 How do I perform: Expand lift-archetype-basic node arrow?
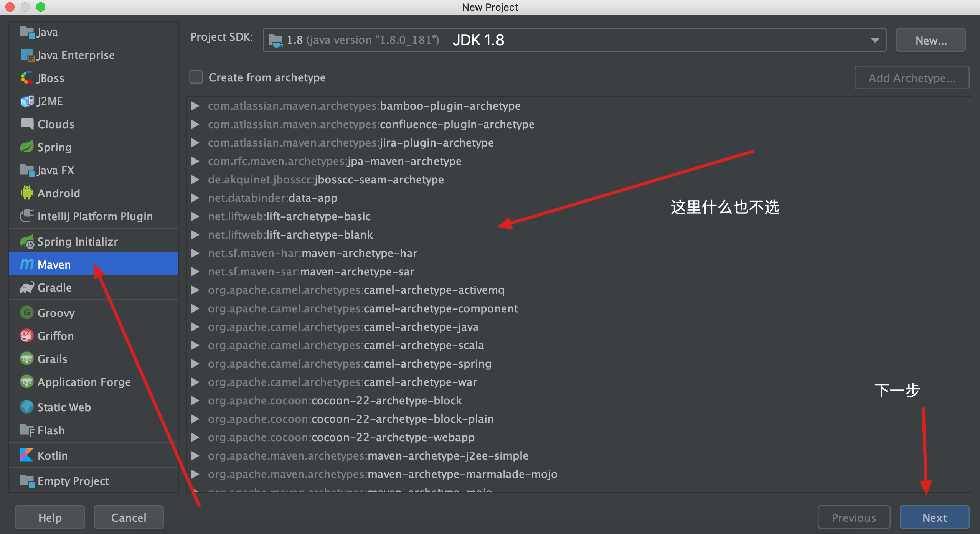195,216
